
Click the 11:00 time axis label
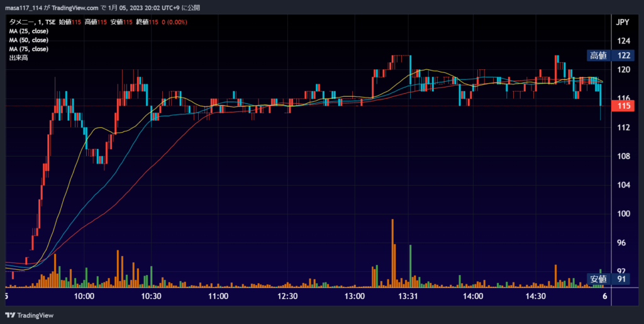pyautogui.click(x=218, y=296)
